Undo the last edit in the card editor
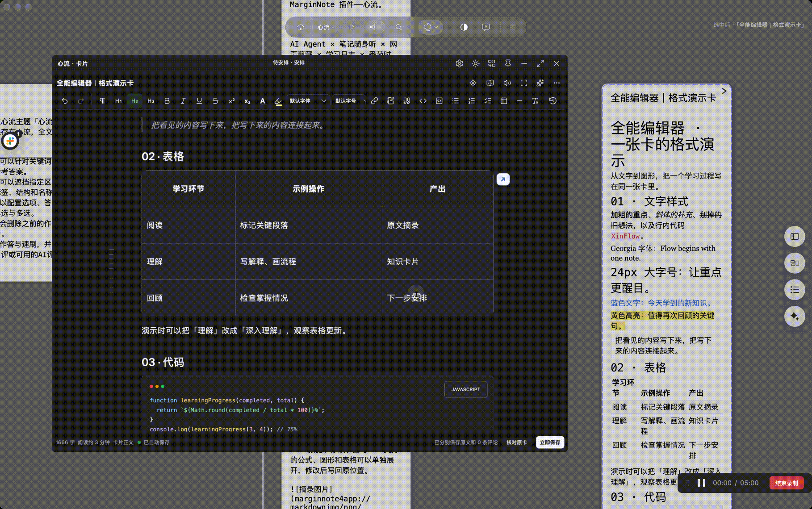The height and width of the screenshot is (509, 812). click(x=65, y=101)
